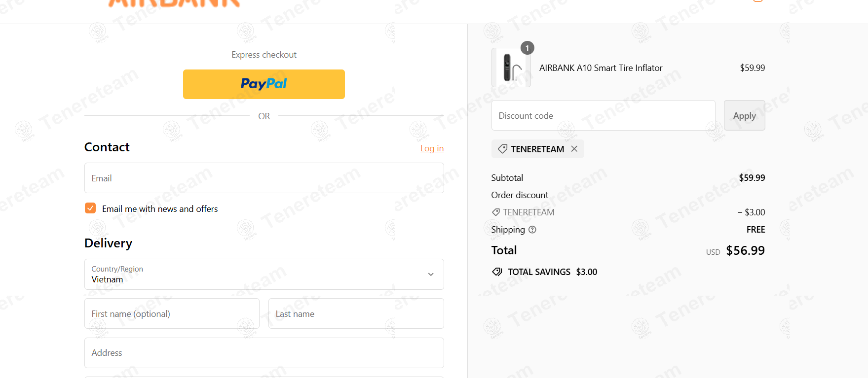Click the tag icon in TENERETEAM chip
The width and height of the screenshot is (868, 378).
click(502, 149)
